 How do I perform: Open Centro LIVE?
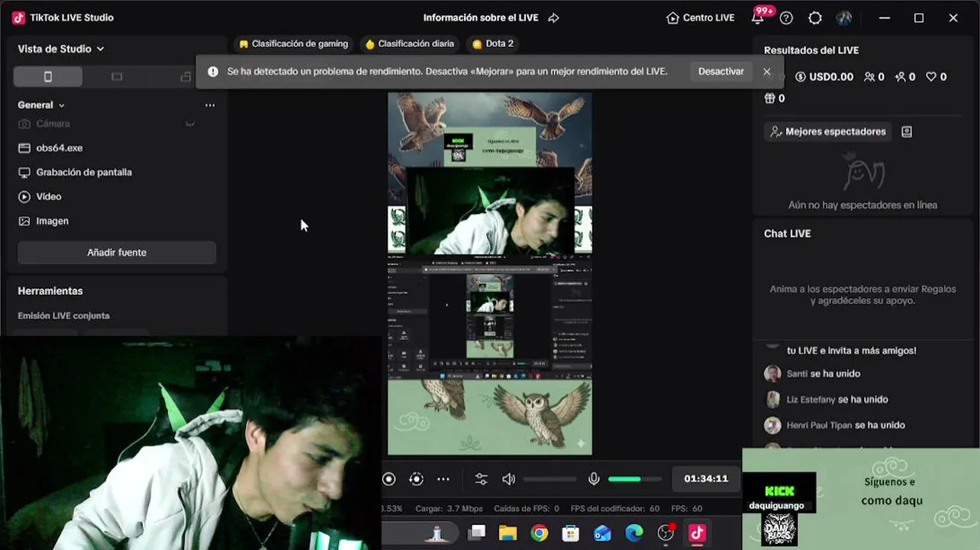pyautogui.click(x=700, y=18)
